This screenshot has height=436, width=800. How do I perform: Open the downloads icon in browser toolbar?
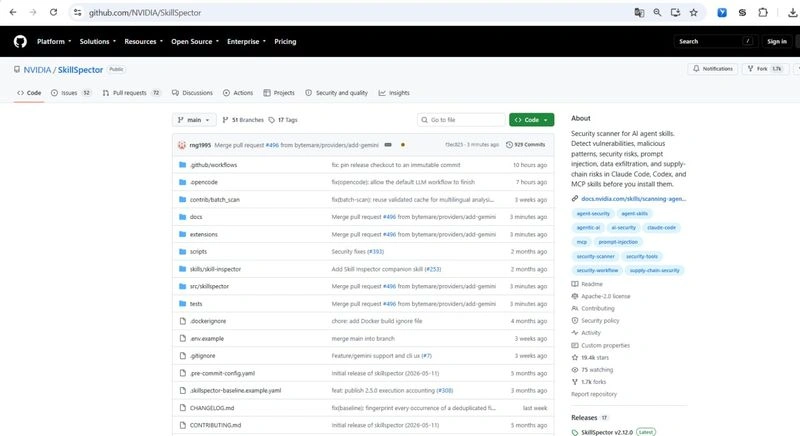792,13
